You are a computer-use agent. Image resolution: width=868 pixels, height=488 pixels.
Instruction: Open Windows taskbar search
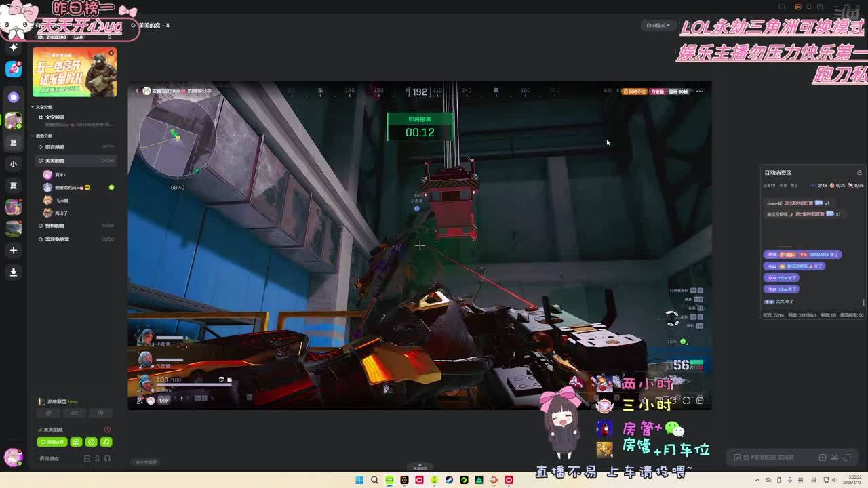click(374, 480)
